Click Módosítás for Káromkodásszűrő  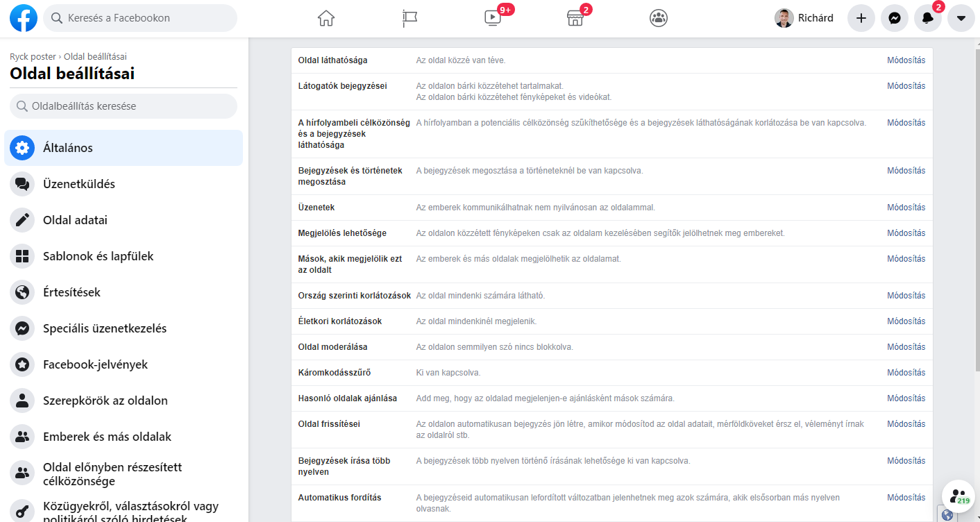pos(906,373)
